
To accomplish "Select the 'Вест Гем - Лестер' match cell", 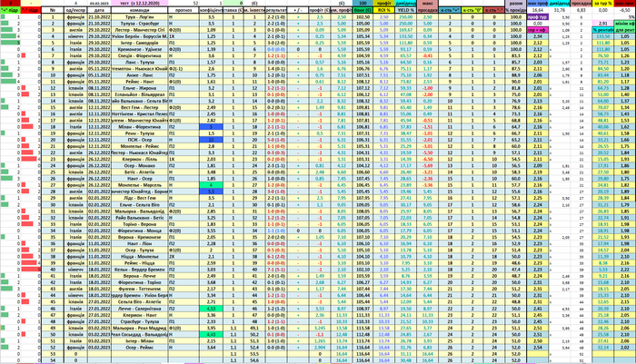I will point(140,107).
